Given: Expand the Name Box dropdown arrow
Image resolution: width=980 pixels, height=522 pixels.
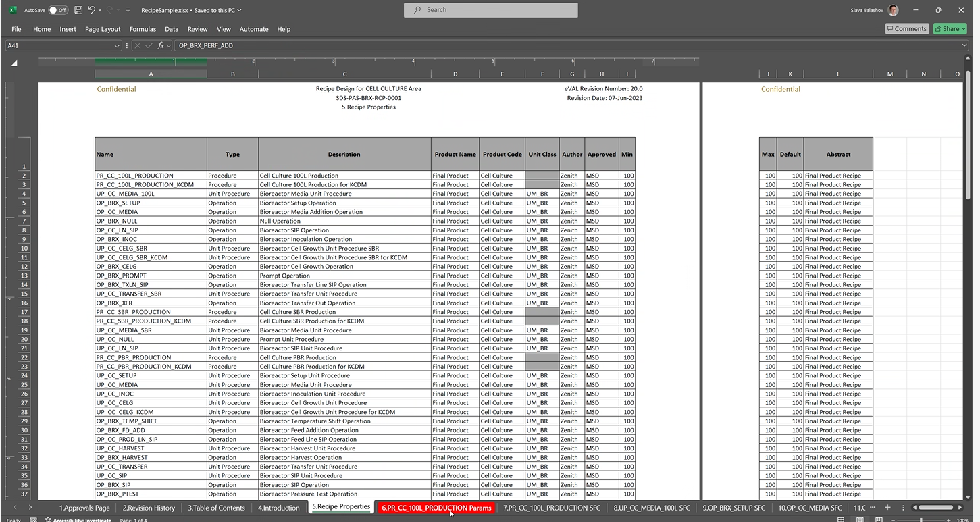Looking at the screenshot, I should [117, 45].
